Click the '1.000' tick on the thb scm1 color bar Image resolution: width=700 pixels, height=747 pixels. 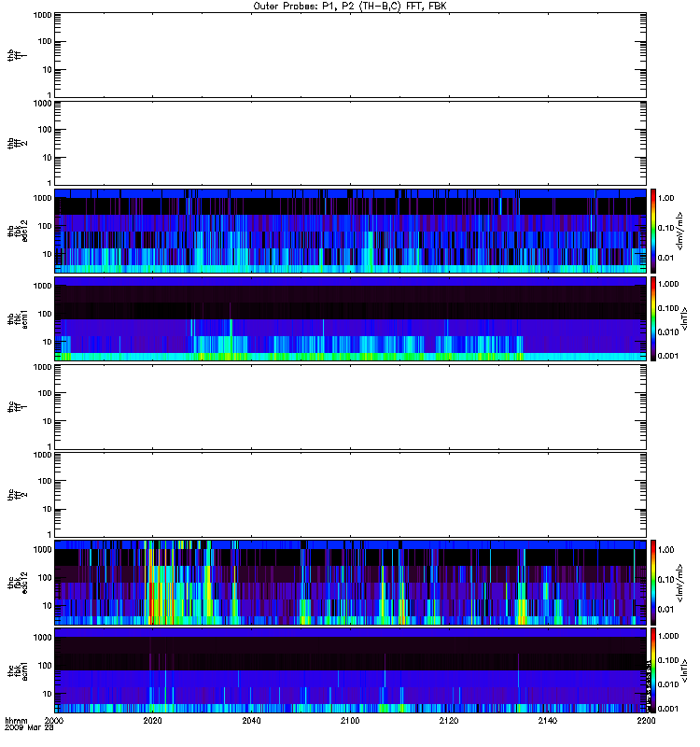pos(668,284)
